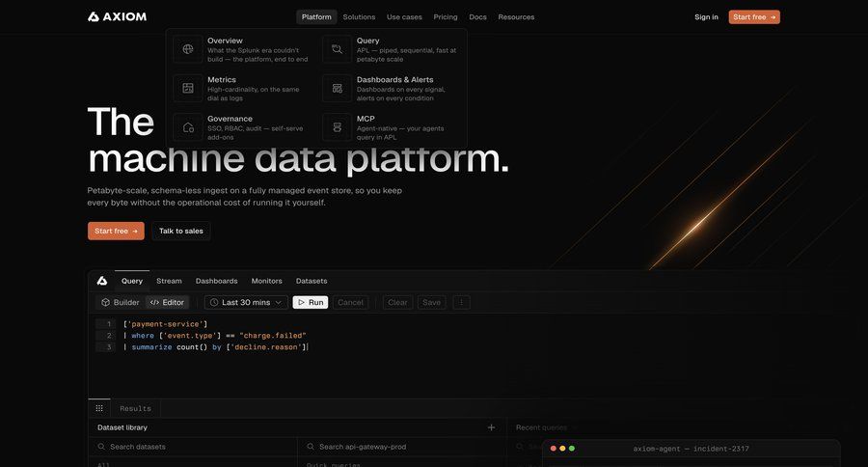The image size is (868, 467).
Task: Open Overview menu entry title
Action: pos(225,41)
